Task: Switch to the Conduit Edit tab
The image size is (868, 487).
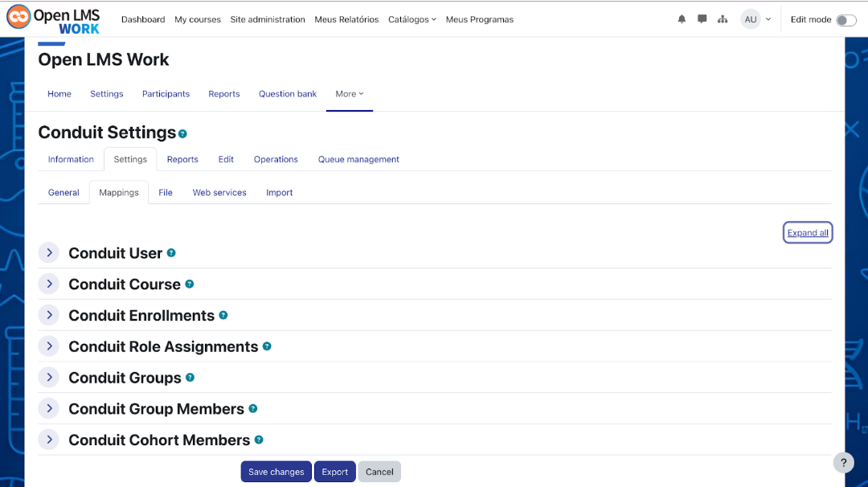Action: [226, 159]
